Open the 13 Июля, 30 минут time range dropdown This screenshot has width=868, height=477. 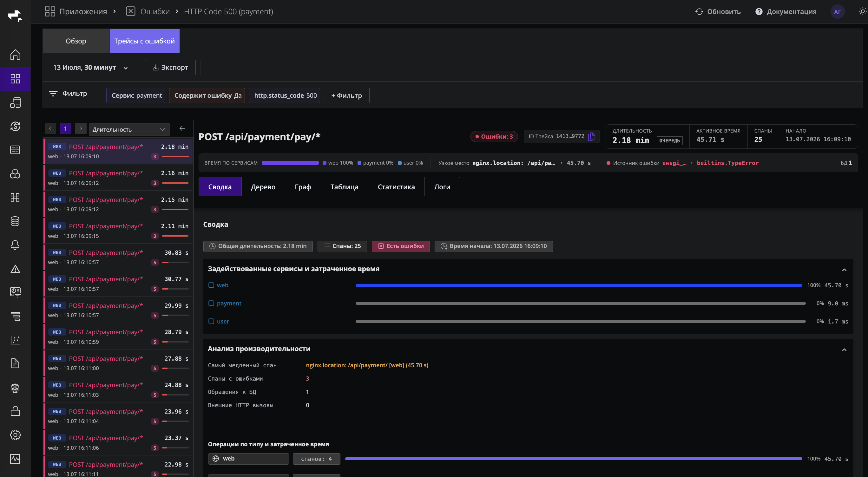(x=91, y=67)
